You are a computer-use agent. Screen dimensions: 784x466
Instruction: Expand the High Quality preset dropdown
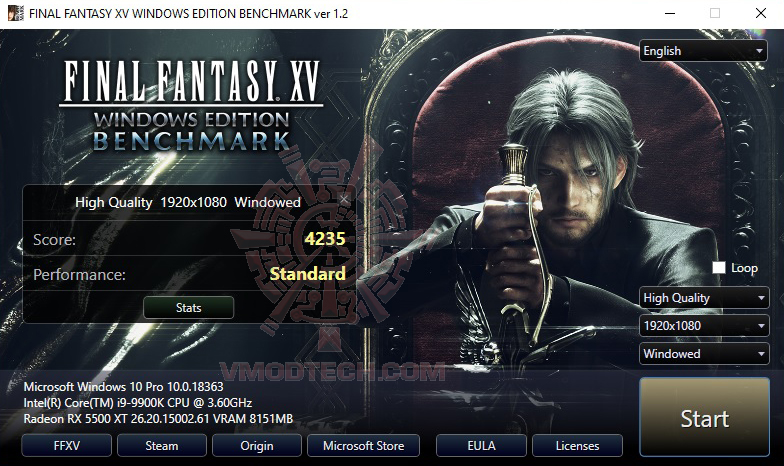tap(704, 298)
